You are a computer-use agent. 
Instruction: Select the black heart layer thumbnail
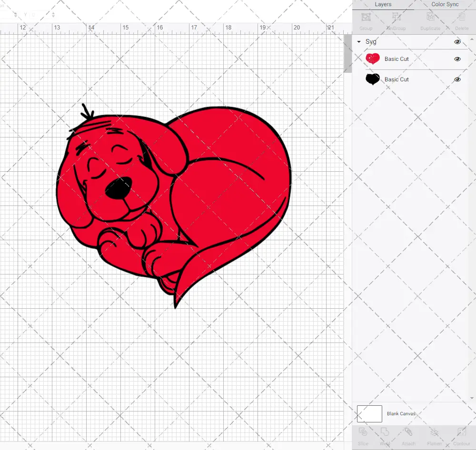pos(373,79)
